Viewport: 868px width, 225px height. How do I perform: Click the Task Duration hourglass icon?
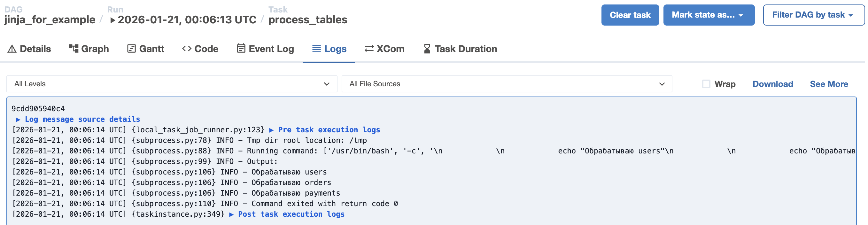click(x=427, y=49)
